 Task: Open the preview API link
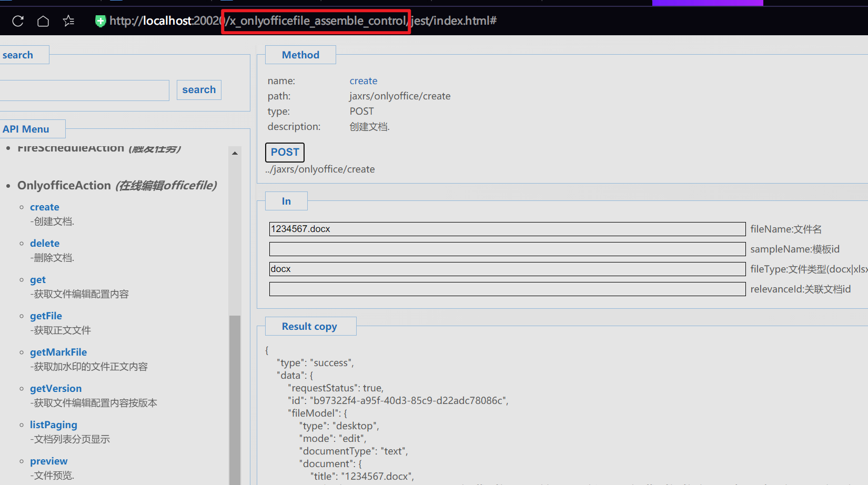pyautogui.click(x=49, y=461)
